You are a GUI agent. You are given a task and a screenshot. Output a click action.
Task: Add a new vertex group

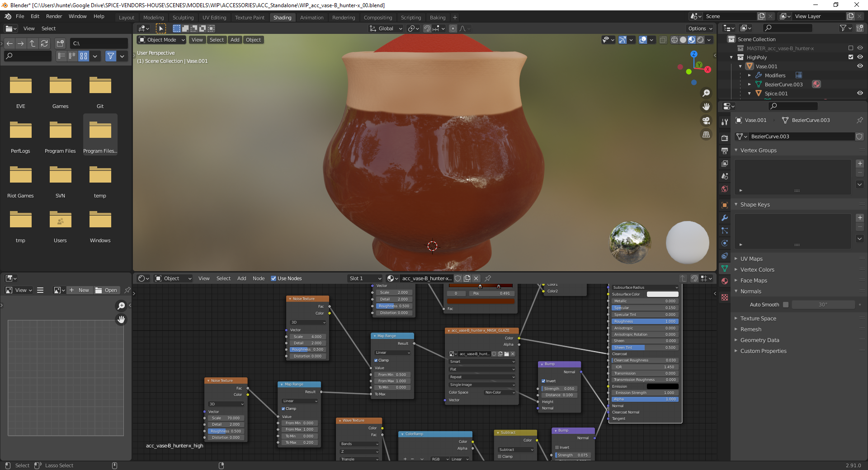click(x=860, y=164)
